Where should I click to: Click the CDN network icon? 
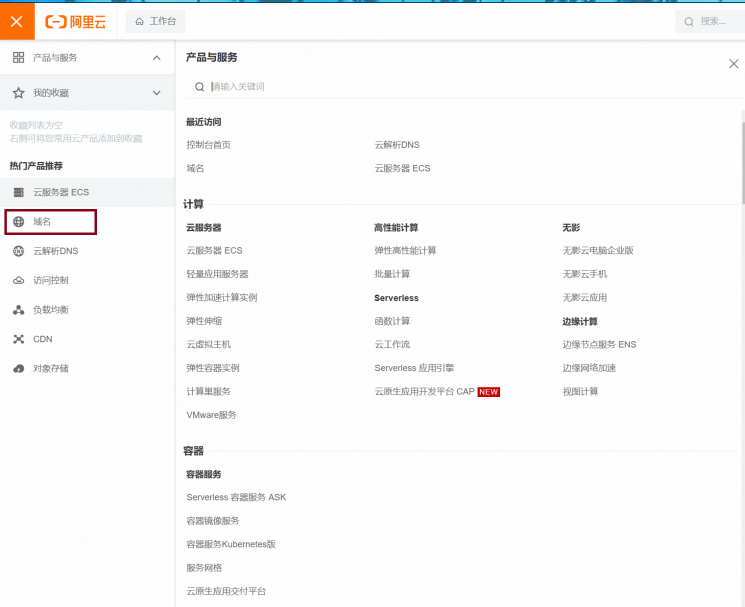point(19,339)
